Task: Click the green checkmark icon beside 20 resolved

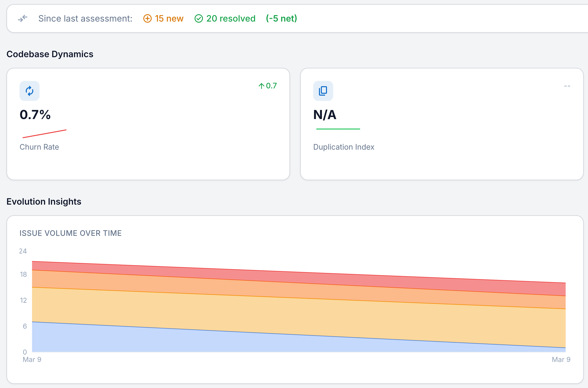Action: [199, 18]
